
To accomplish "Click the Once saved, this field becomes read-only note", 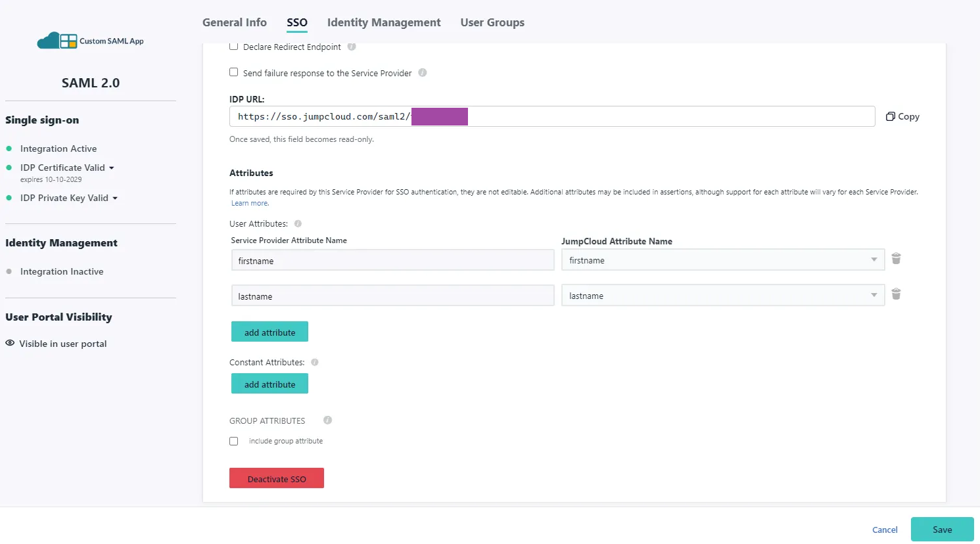I will coord(302,139).
